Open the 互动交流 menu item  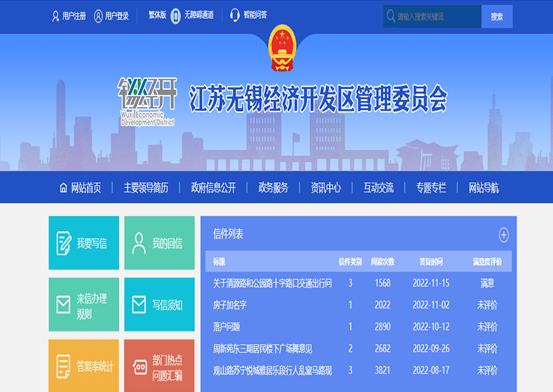pos(378,188)
